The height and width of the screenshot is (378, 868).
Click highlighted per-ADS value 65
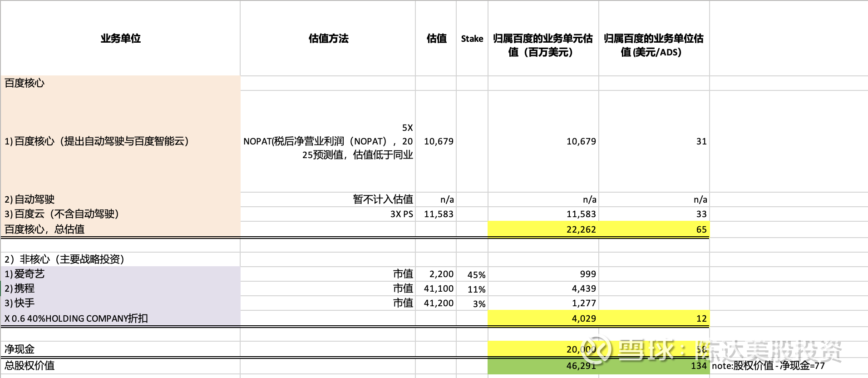(x=654, y=229)
